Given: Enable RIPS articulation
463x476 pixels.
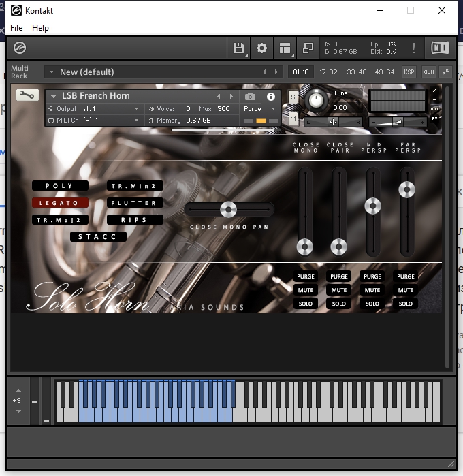Looking at the screenshot, I should click(x=135, y=220).
